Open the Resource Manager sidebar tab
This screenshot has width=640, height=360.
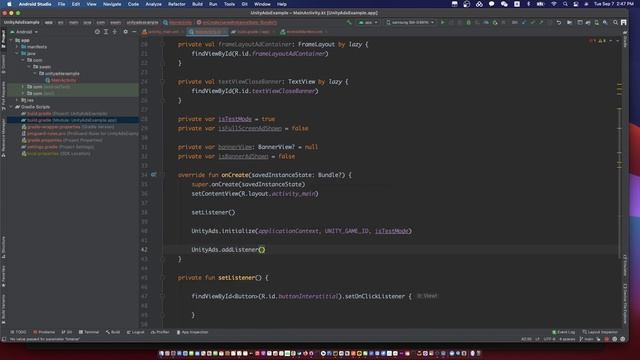click(3, 137)
